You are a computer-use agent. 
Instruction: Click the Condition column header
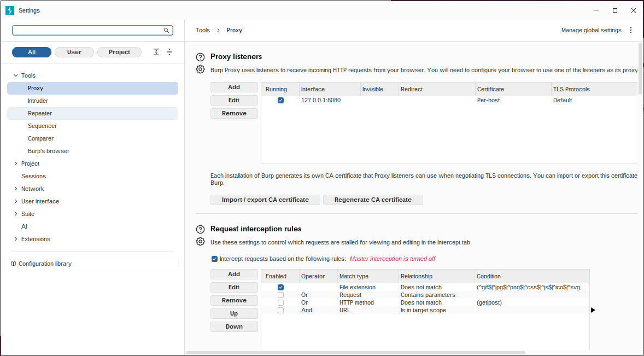tap(532, 276)
